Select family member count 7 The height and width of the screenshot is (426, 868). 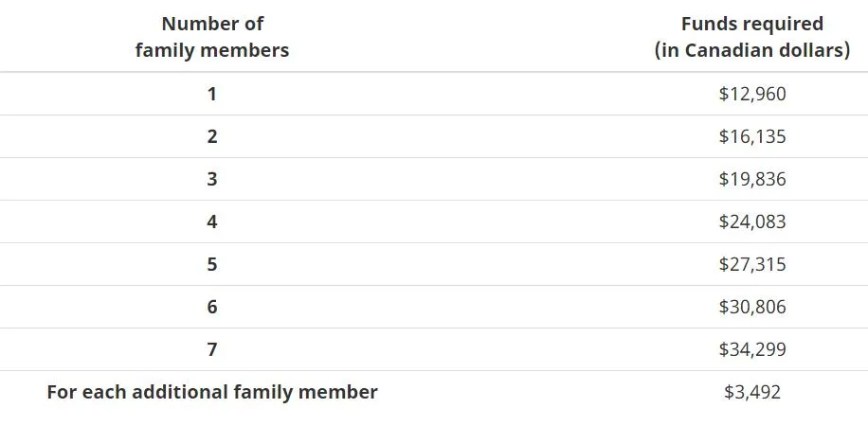click(x=212, y=349)
